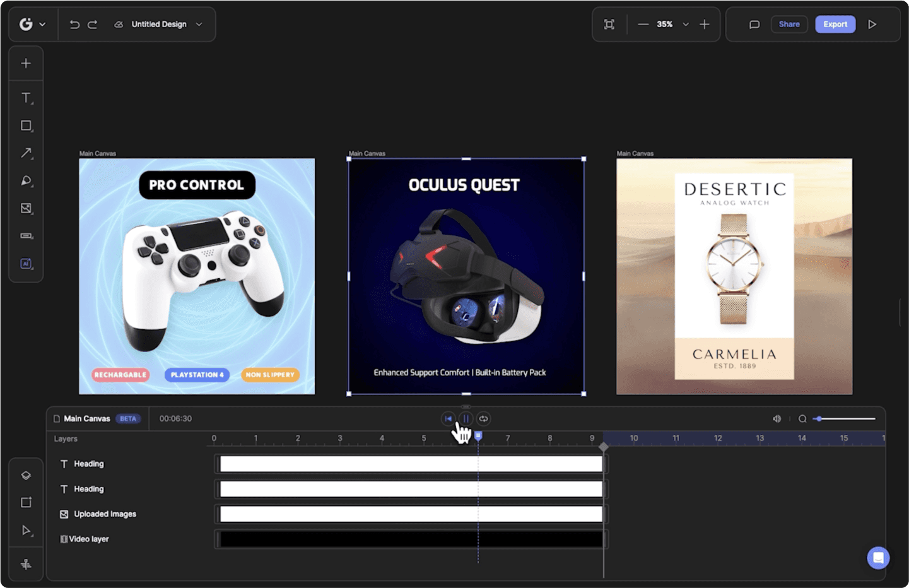Open the Main Canvas timeline tab
This screenshot has width=909, height=588.
[x=87, y=419]
